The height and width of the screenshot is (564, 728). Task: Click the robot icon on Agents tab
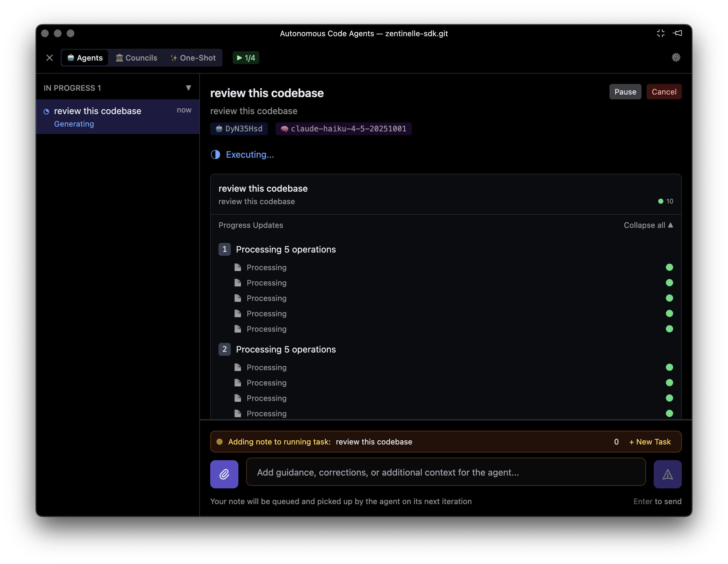coord(71,57)
